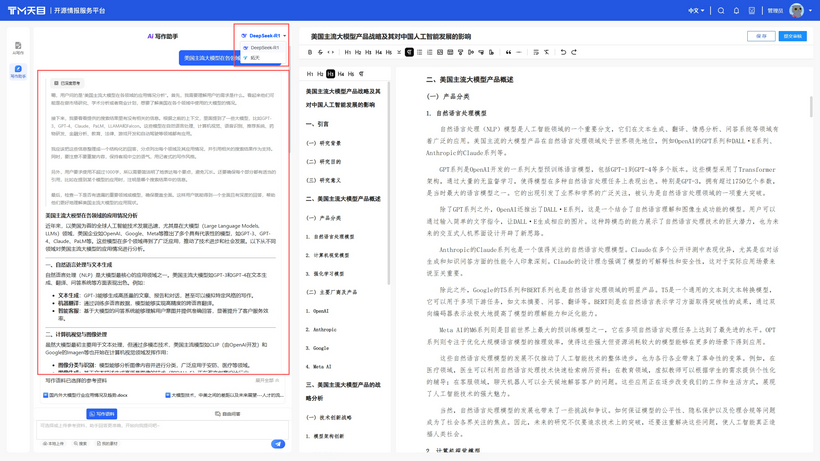Send the message with the blue arrow
Screen dimensions: 820x461
click(x=278, y=444)
